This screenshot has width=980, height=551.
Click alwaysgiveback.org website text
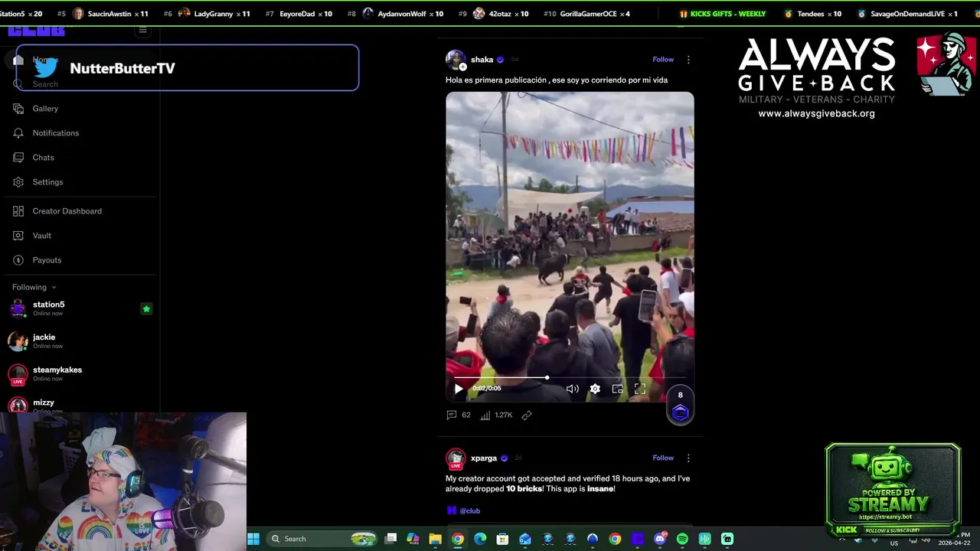pyautogui.click(x=816, y=113)
